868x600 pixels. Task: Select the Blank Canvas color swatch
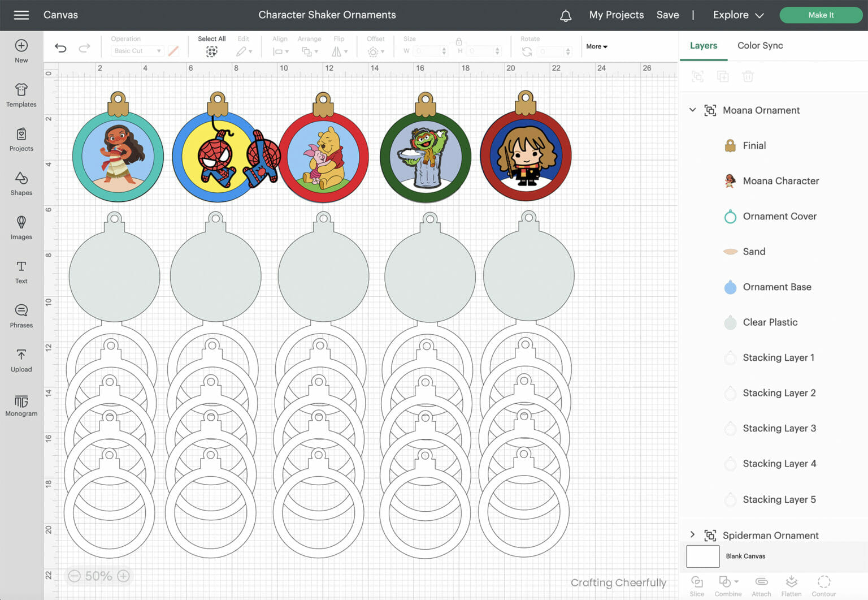pos(702,556)
